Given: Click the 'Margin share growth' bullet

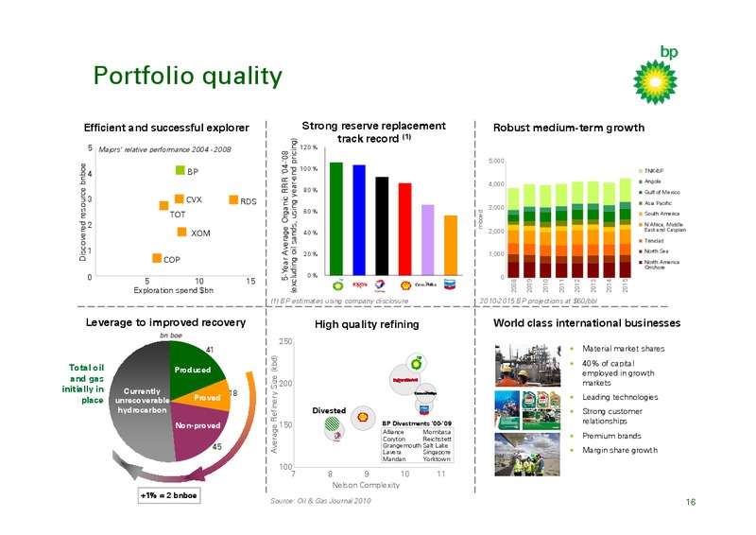Looking at the screenshot, I should coord(620,450).
